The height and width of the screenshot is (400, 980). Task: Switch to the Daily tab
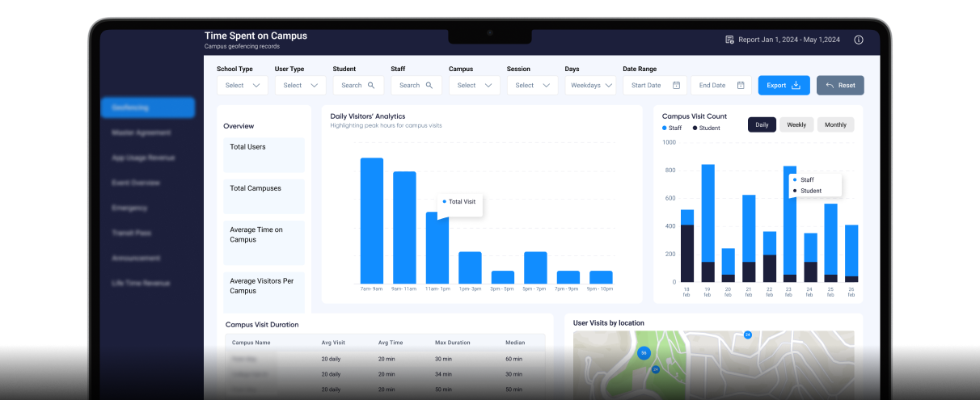click(x=762, y=124)
